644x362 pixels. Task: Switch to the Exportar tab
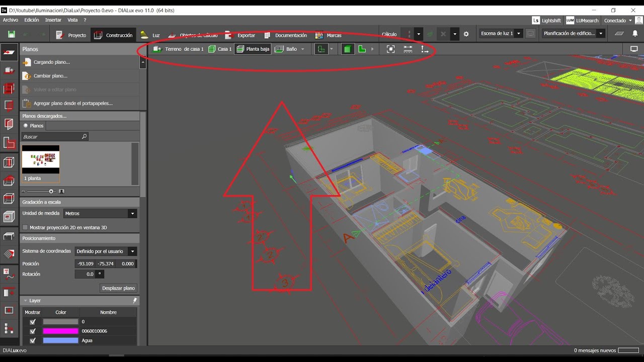pos(240,35)
